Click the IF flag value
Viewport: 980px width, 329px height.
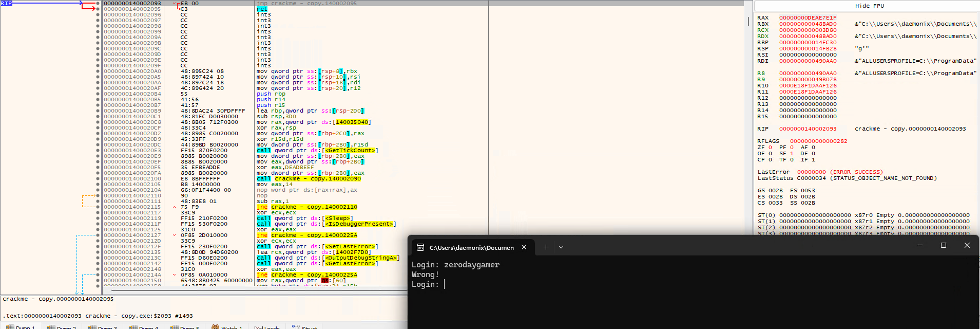coord(813,159)
